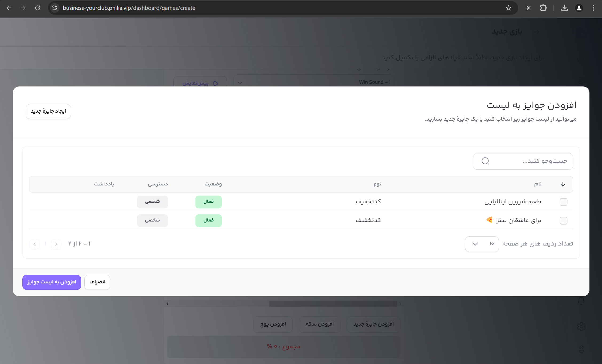The image size is (602, 364).
Task: Open browser extensions puzzle icon
Action: (x=543, y=8)
